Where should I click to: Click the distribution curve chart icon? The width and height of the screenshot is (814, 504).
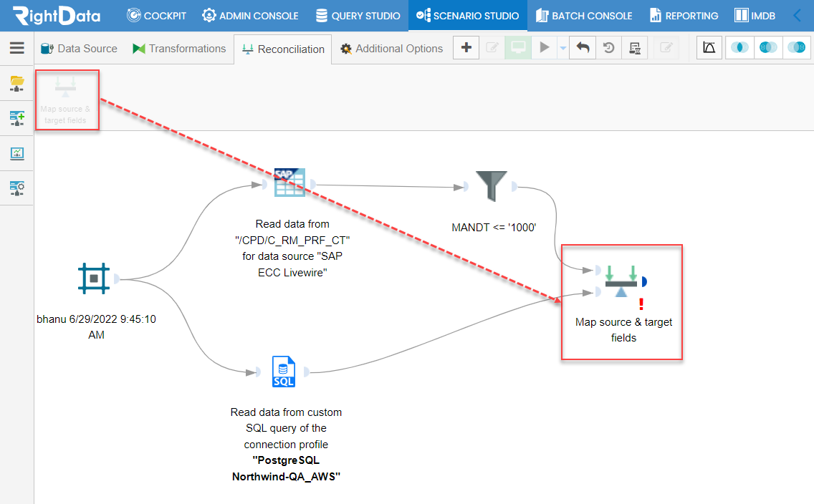point(709,48)
